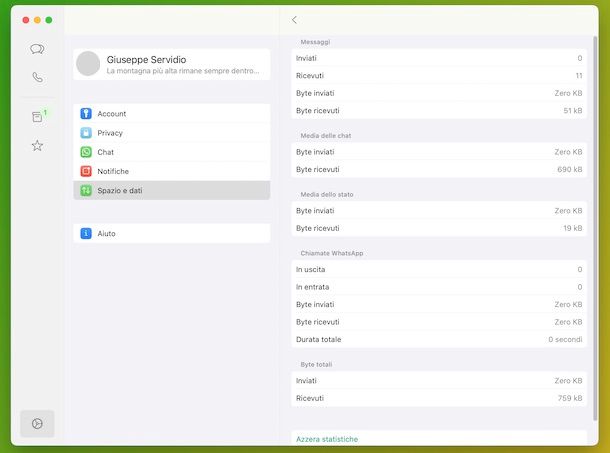
Task: Go back using the chevron arrow
Action: pos(294,20)
